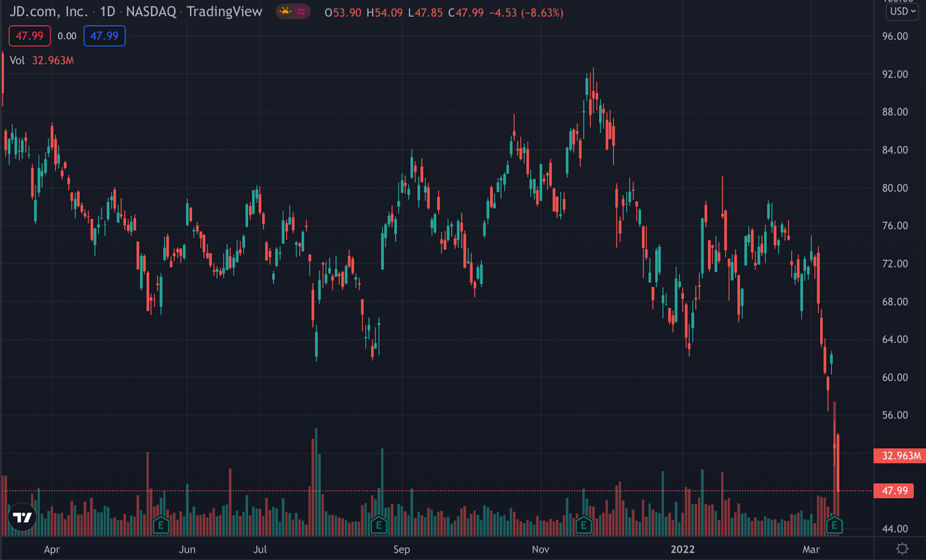Image resolution: width=926 pixels, height=560 pixels.
Task: Click the 64.00 price axis label
Action: [895, 340]
